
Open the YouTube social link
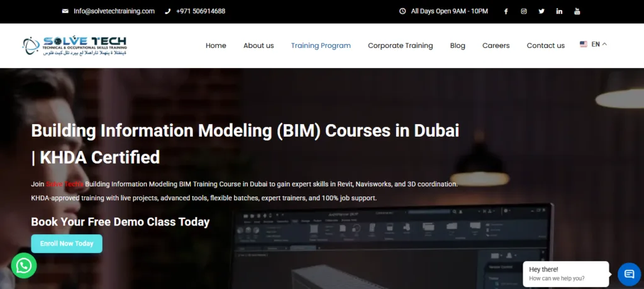tap(577, 11)
